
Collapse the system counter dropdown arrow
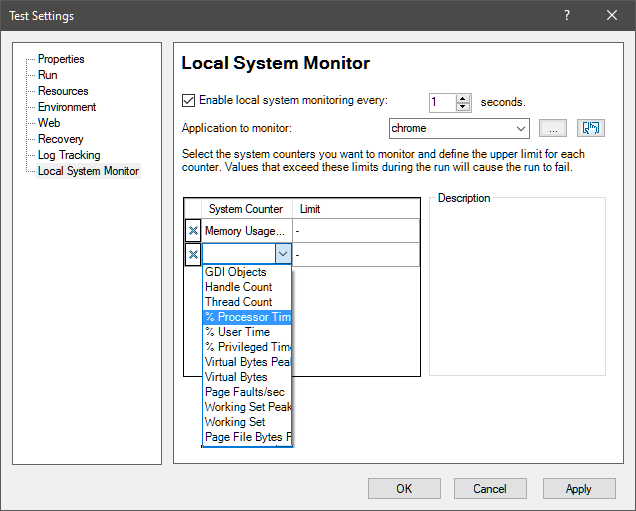tap(283, 254)
